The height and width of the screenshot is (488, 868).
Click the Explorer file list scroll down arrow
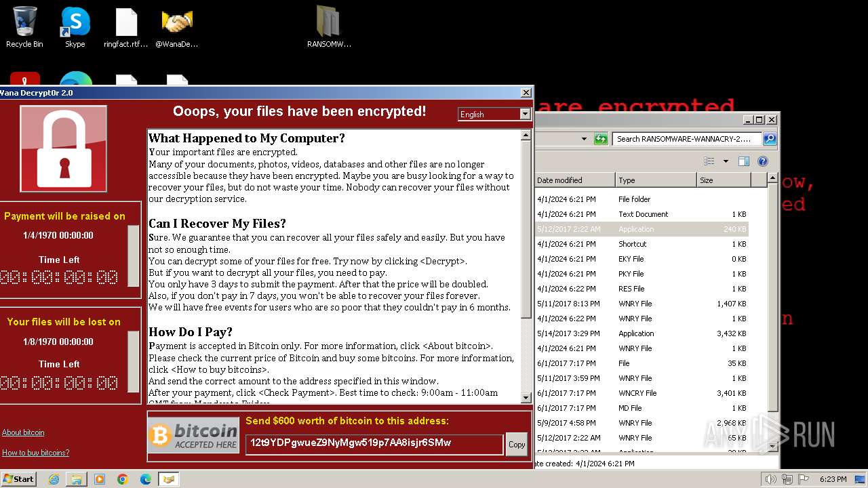coord(772,447)
